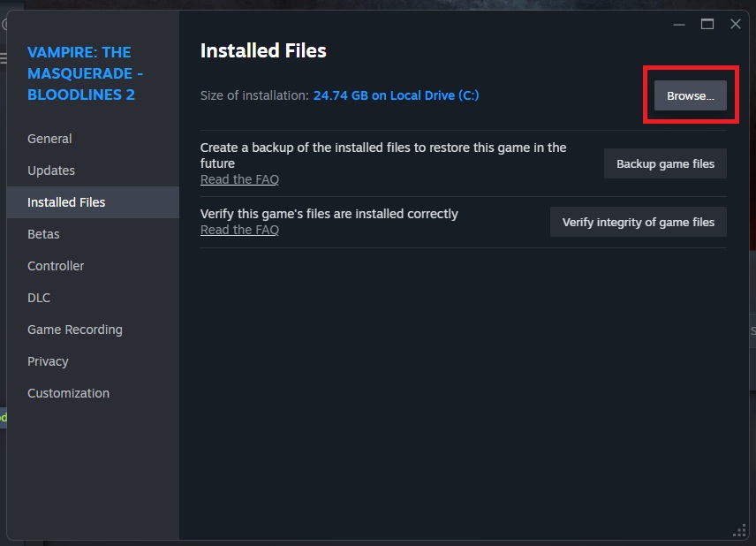Go to the Betas section

pos(43,234)
